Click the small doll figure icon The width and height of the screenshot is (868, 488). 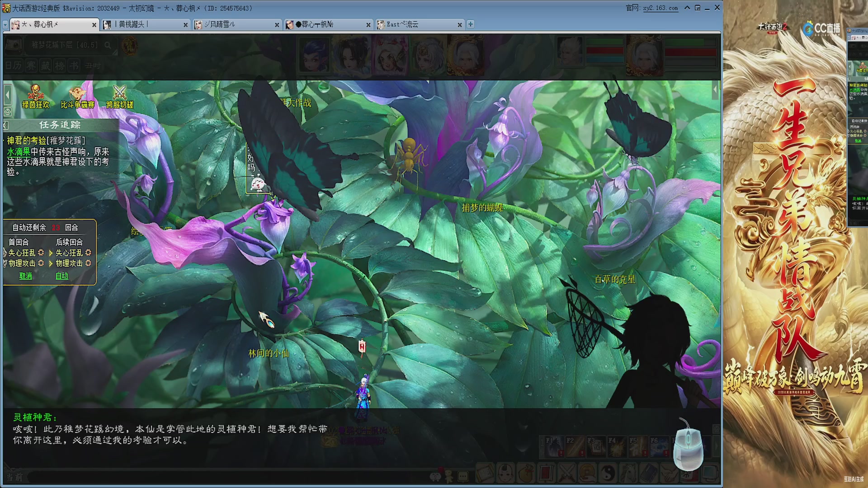pyautogui.click(x=449, y=476)
